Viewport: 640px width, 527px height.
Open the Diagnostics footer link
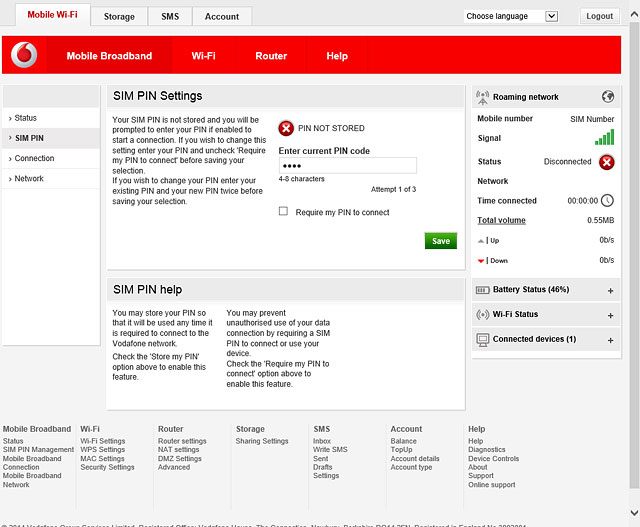point(487,449)
